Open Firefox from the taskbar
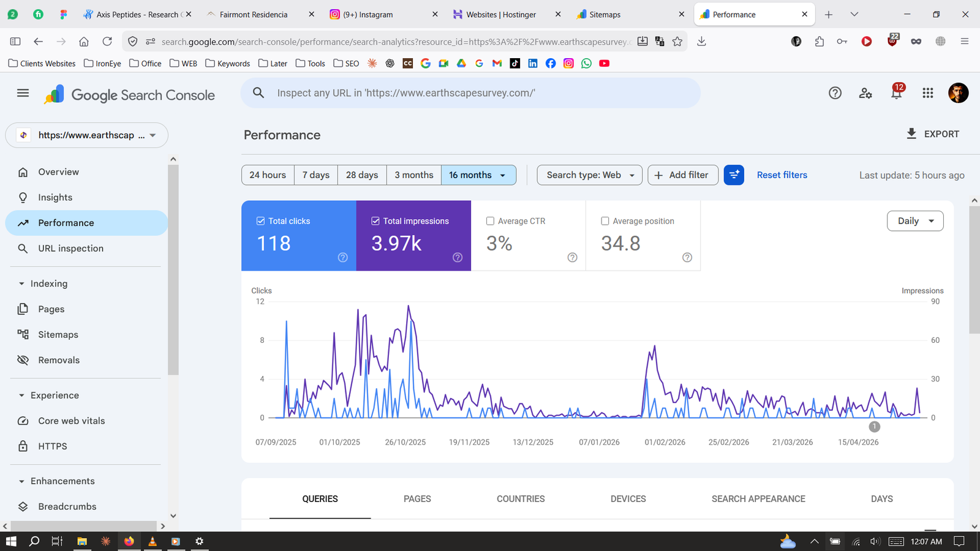The height and width of the screenshot is (551, 980). pos(129,541)
